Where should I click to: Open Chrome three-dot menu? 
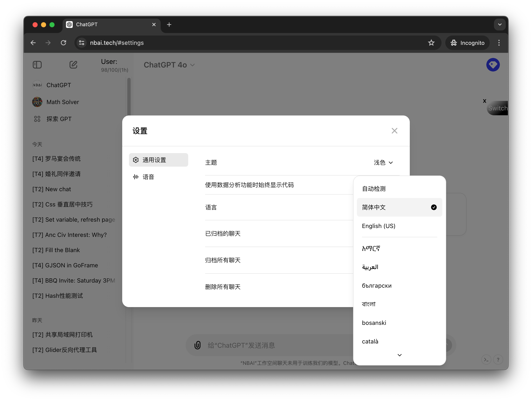tap(499, 43)
